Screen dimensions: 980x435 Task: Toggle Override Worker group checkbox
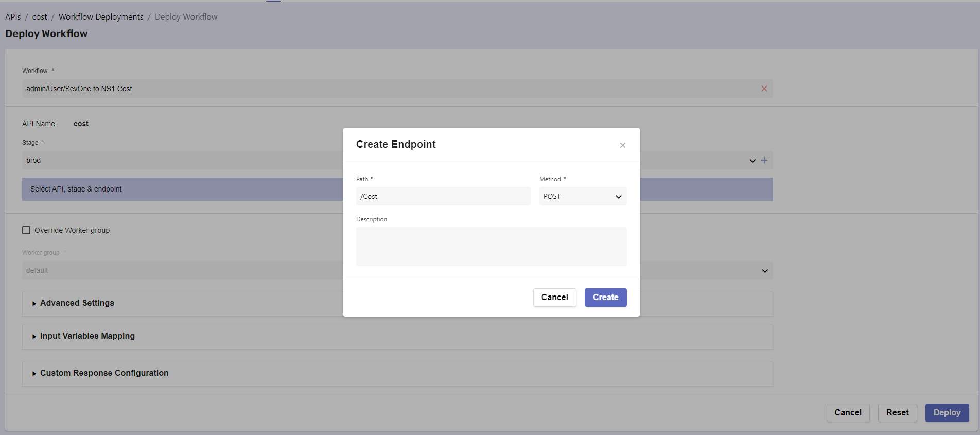(x=26, y=230)
